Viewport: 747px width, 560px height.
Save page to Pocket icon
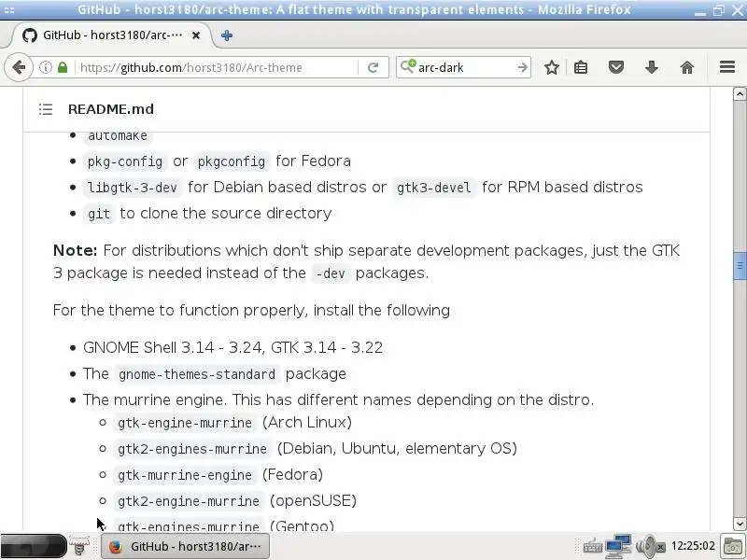[616, 67]
